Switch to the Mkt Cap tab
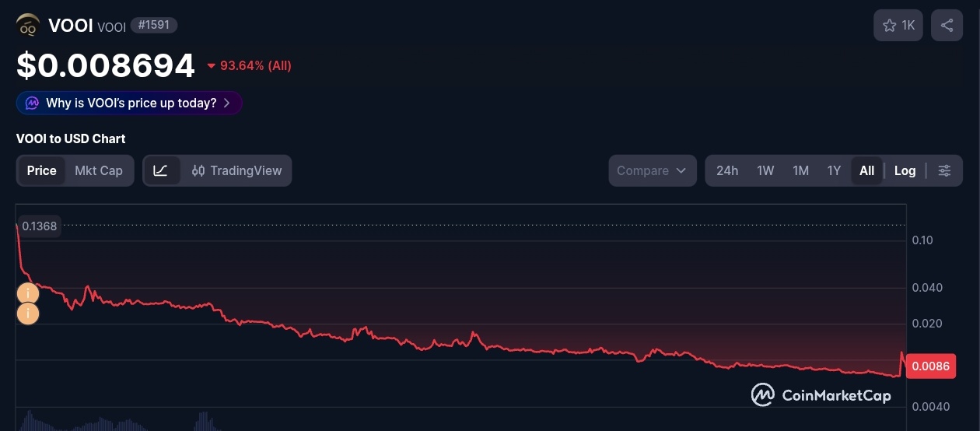Viewport: 980px width, 431px height. pyautogui.click(x=99, y=170)
